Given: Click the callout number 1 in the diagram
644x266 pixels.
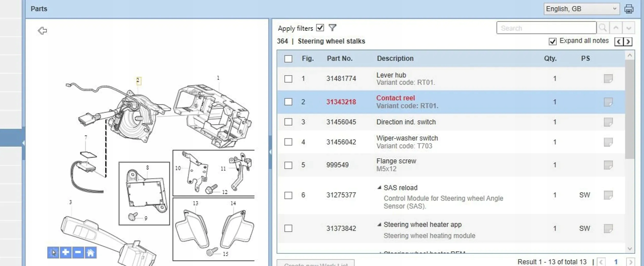Looking at the screenshot, I should click(x=218, y=78).
